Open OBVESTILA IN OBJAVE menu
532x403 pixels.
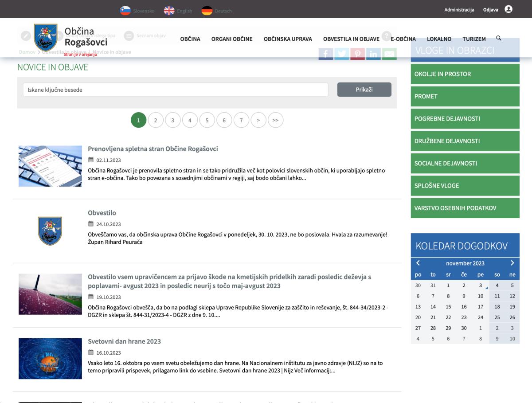click(351, 39)
